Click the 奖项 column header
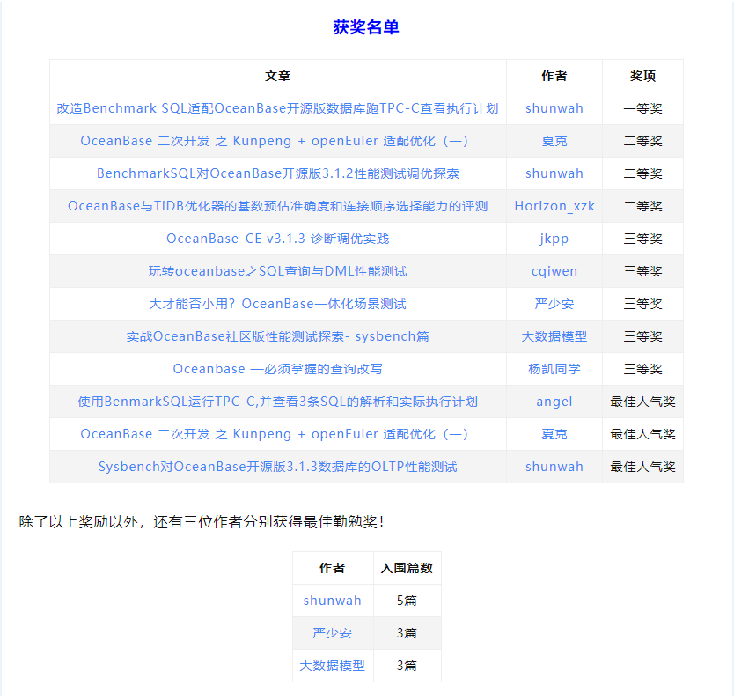The width and height of the screenshot is (734, 700). click(642, 76)
